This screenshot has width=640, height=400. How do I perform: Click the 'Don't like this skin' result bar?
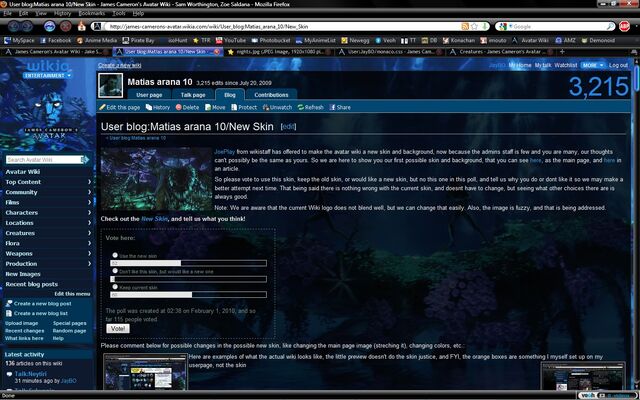pos(188,279)
